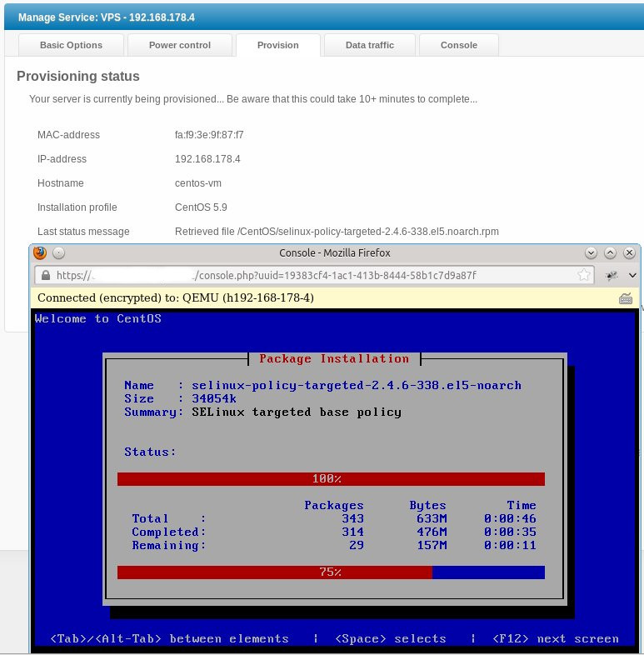Open the Basic Options tab
The image size is (644, 655).
pos(71,45)
